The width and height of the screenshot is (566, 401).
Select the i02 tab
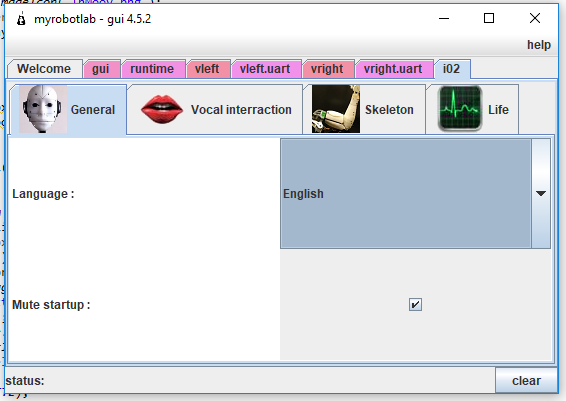tap(452, 69)
